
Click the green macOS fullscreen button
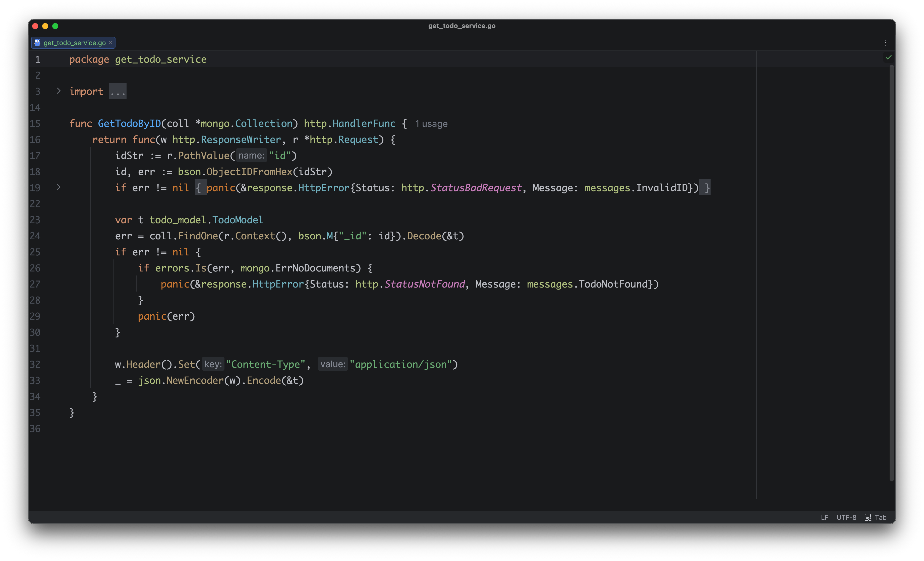(x=55, y=26)
